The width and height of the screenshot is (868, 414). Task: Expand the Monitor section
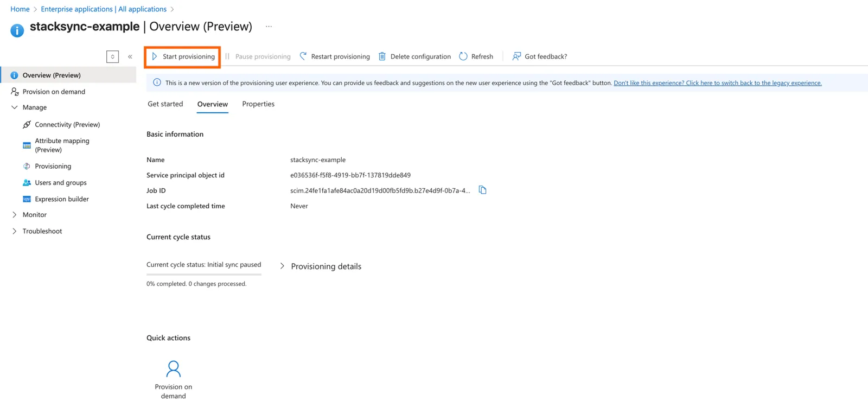tap(15, 215)
